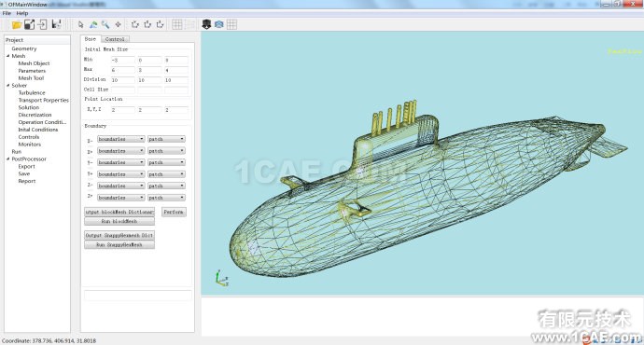This screenshot has height=345, width=644.
Task: Click the yellow open folder icon
Action: point(17,25)
